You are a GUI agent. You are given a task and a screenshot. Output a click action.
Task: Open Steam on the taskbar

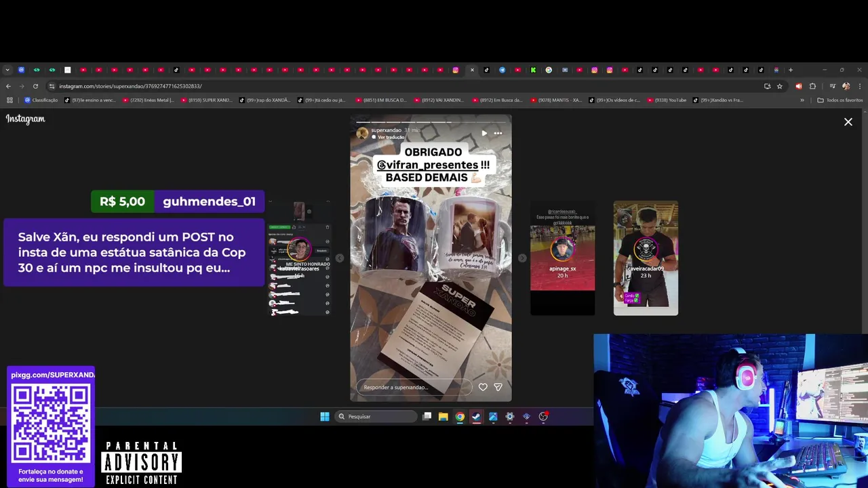point(476,416)
